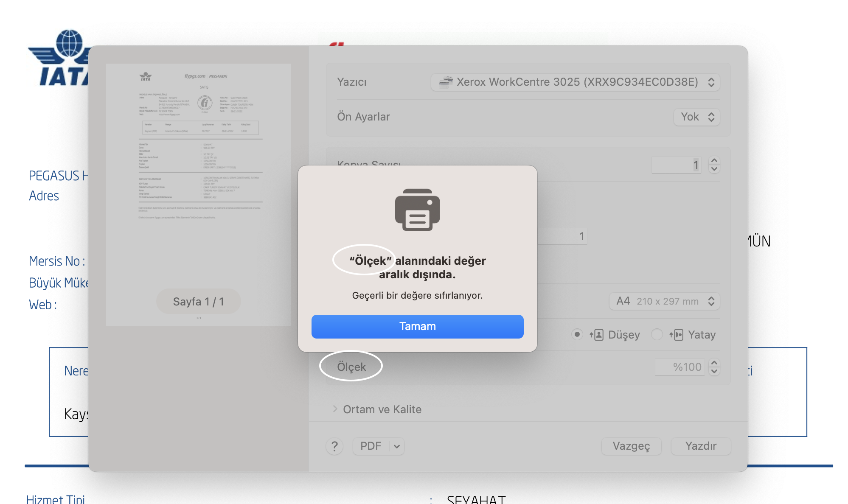Click the Yazdır print button
This screenshot has width=848, height=504.
pyautogui.click(x=701, y=446)
